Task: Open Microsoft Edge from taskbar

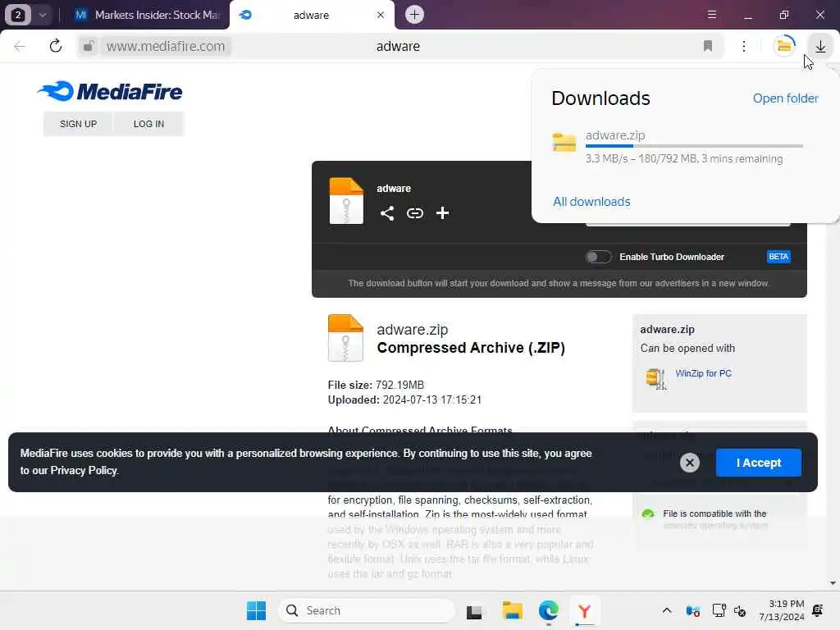Action: pyautogui.click(x=549, y=610)
